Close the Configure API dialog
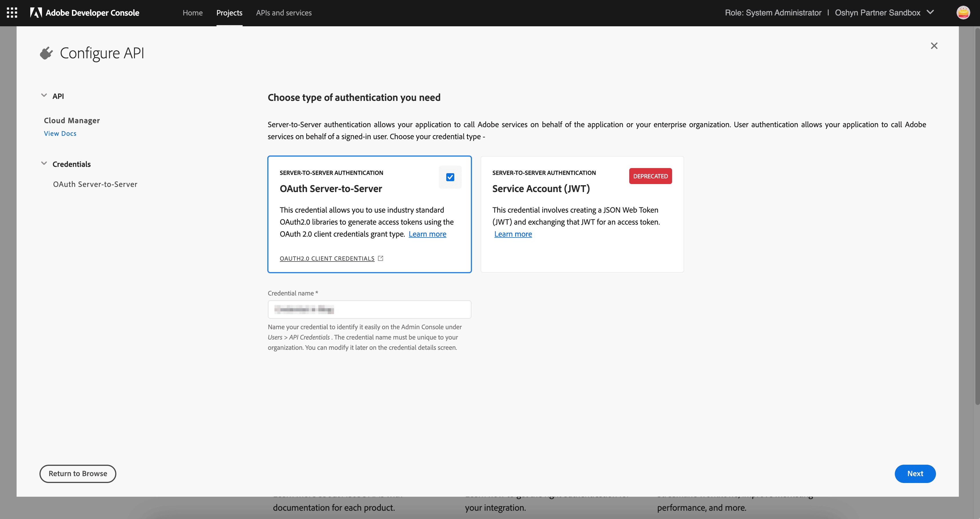The image size is (980, 519). coord(934,46)
